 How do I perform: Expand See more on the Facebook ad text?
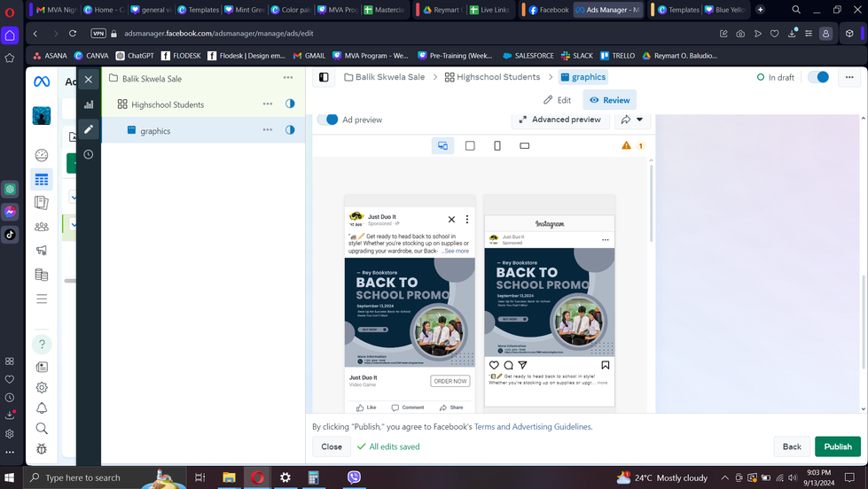coord(457,251)
